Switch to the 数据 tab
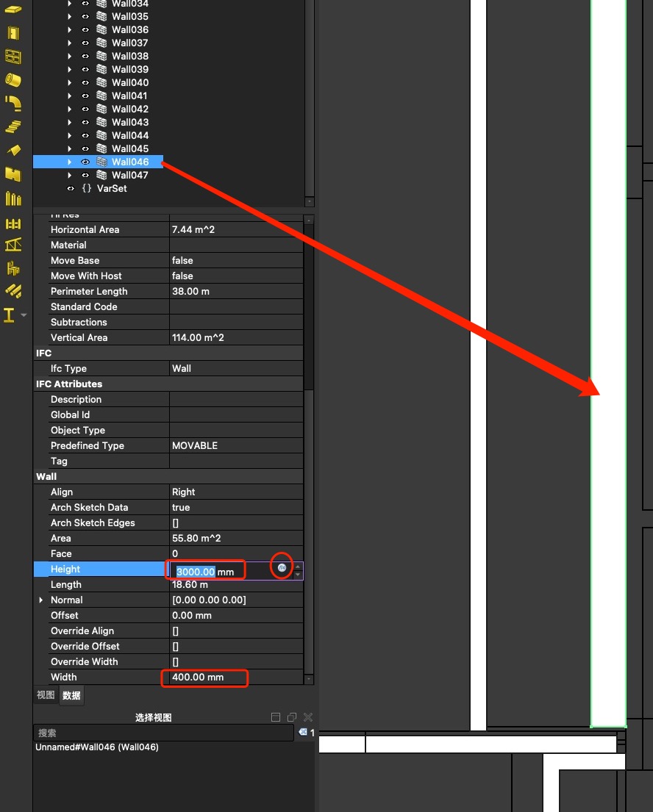The image size is (653, 812). pos(71,695)
